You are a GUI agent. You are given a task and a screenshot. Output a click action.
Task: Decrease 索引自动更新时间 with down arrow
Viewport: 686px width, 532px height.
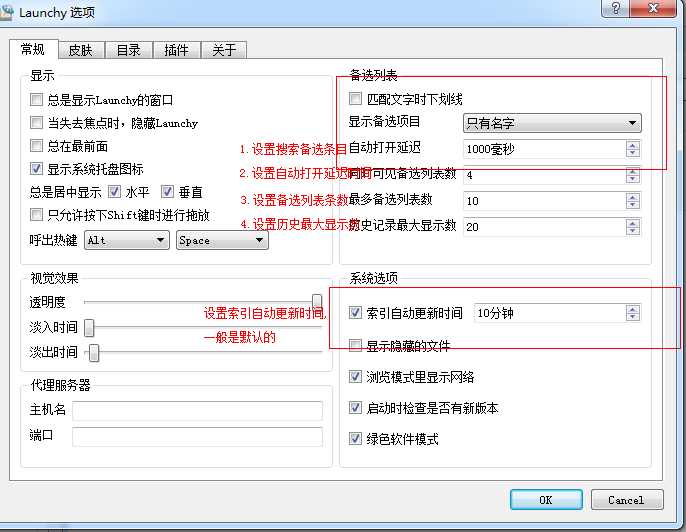point(633,317)
